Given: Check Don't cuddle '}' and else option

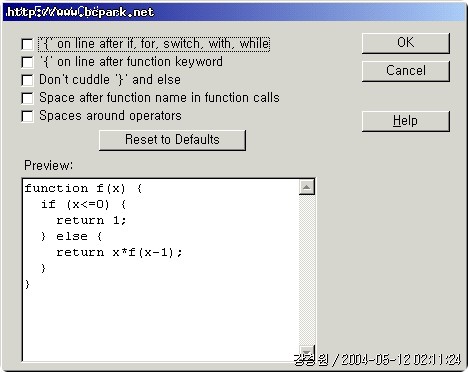Looking at the screenshot, I should click(27, 80).
